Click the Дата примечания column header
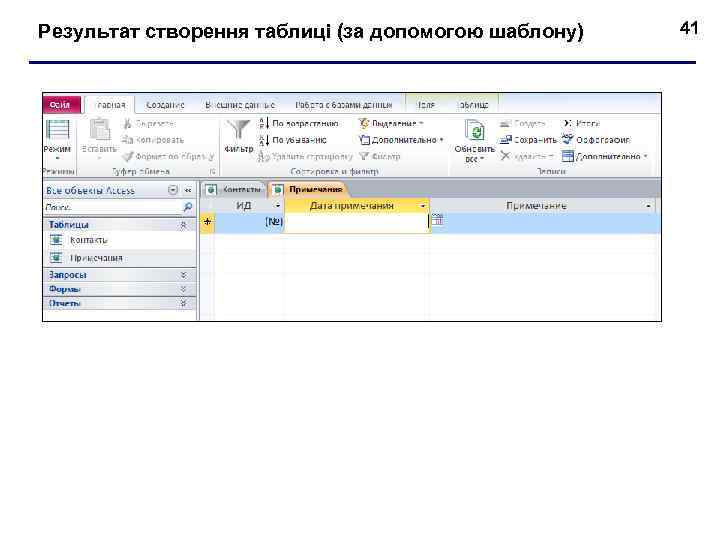Screen dimensions: 720x540 pyautogui.click(x=356, y=206)
